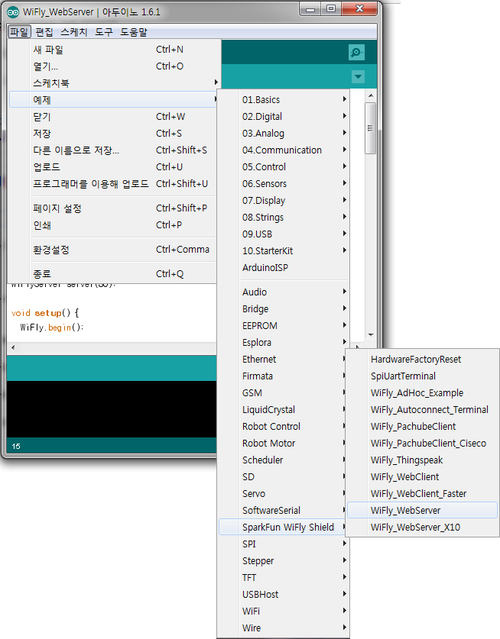
Task: Open the 스케치 menu
Action: pos(74,32)
